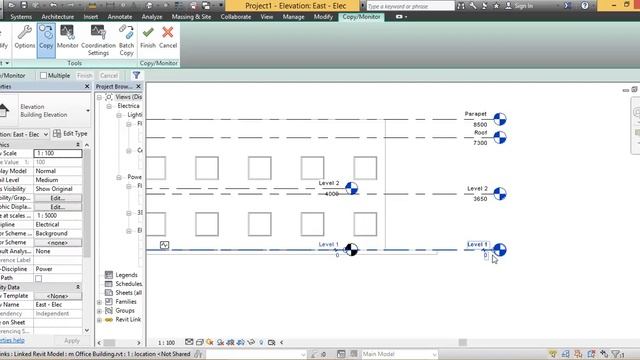Image resolution: width=640 pixels, height=360 pixels.
Task: Open the Properties help link
Action: coord(12,340)
